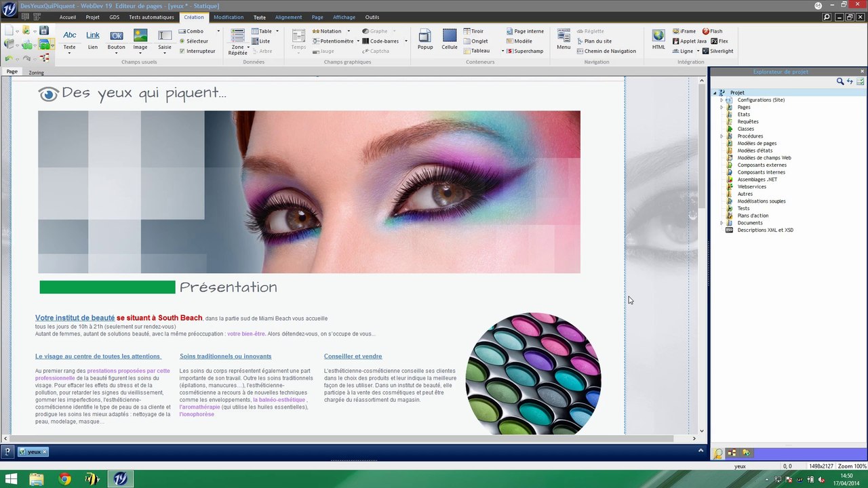This screenshot has width=868, height=488.
Task: Insert a Tiroir drawer container
Action: tap(473, 31)
